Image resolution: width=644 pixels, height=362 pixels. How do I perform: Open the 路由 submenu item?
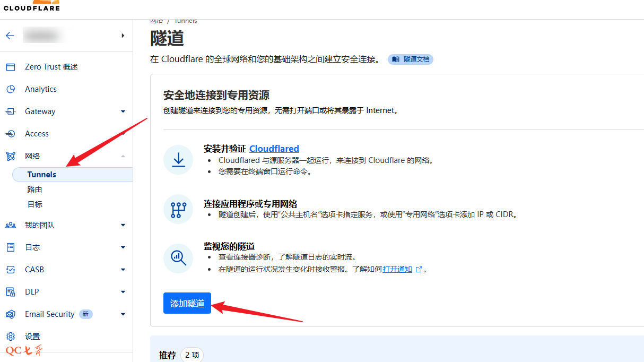pyautogui.click(x=35, y=189)
